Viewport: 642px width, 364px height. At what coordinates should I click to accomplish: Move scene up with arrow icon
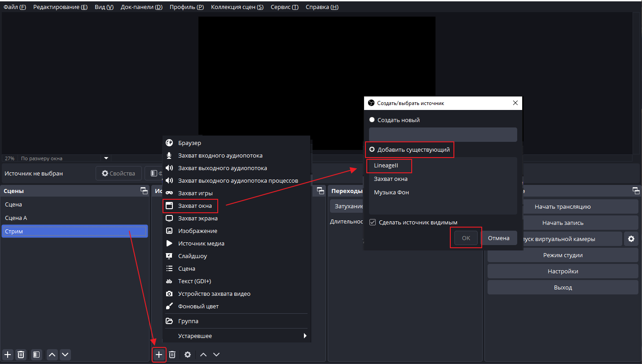coord(53,355)
